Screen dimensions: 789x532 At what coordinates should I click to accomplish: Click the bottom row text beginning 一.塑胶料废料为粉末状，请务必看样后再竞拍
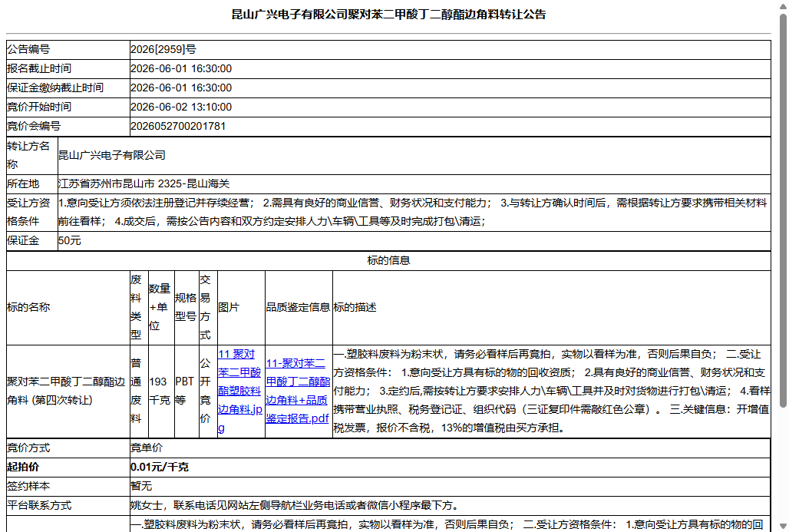point(447,524)
